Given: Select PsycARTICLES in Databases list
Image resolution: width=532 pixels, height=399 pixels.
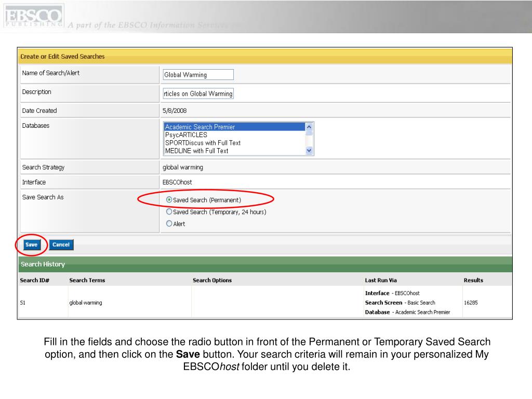Looking at the screenshot, I should pyautogui.click(x=234, y=135).
